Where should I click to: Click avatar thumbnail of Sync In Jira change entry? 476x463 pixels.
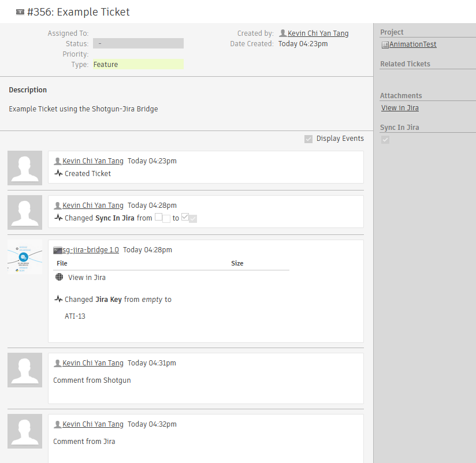pos(25,212)
